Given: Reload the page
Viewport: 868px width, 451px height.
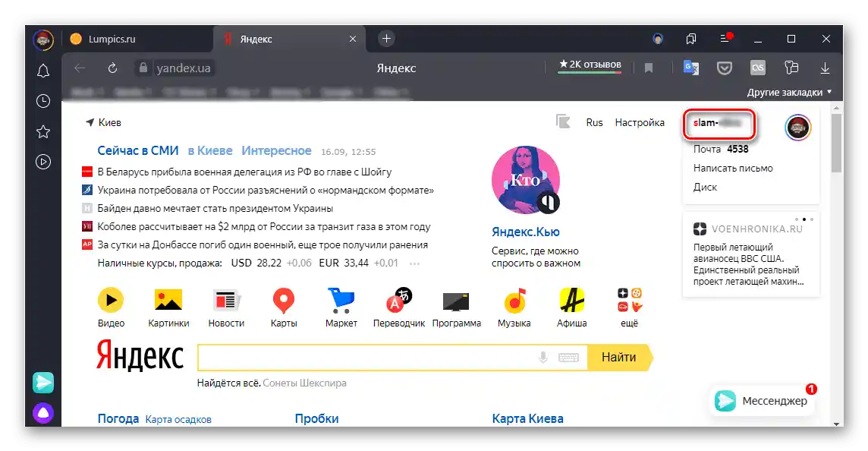Looking at the screenshot, I should pyautogui.click(x=112, y=68).
